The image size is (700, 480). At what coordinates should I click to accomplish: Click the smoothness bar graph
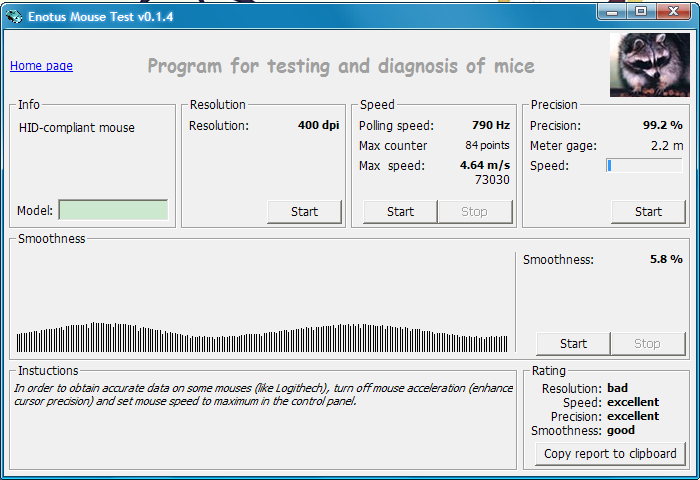pyautogui.click(x=262, y=337)
